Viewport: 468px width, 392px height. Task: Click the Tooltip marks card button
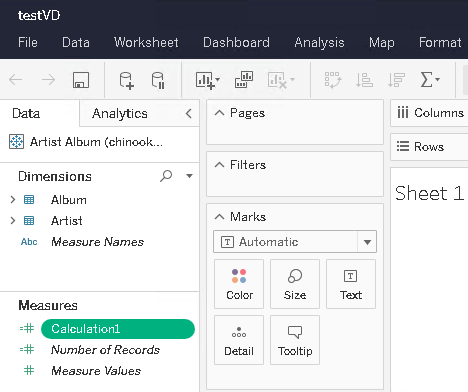point(295,340)
